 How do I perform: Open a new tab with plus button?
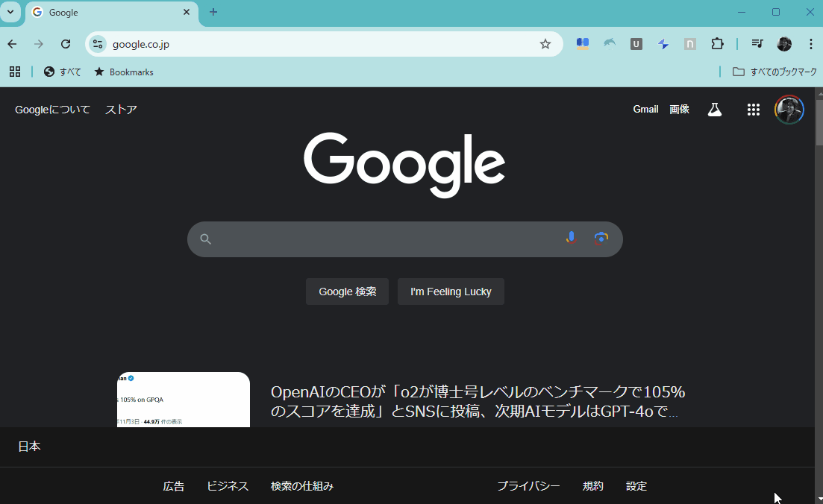click(x=213, y=12)
